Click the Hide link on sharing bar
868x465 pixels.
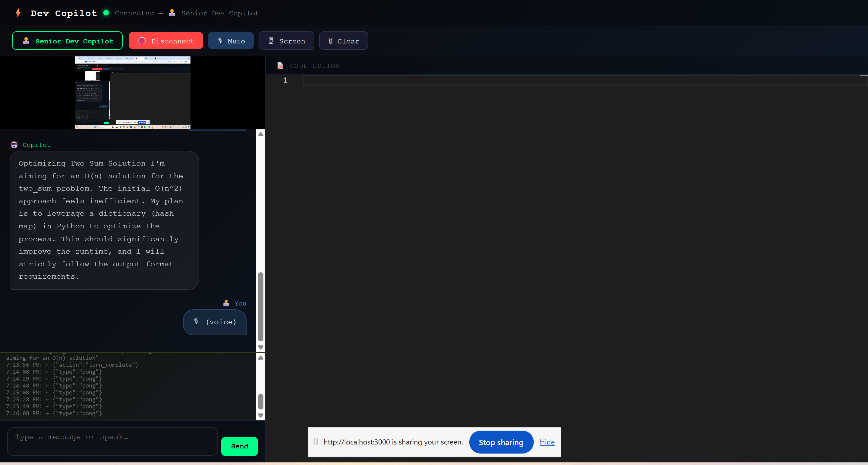pos(547,442)
